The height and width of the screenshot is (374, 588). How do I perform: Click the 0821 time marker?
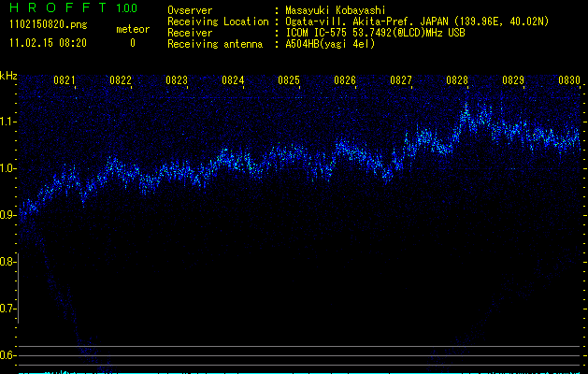65,80
